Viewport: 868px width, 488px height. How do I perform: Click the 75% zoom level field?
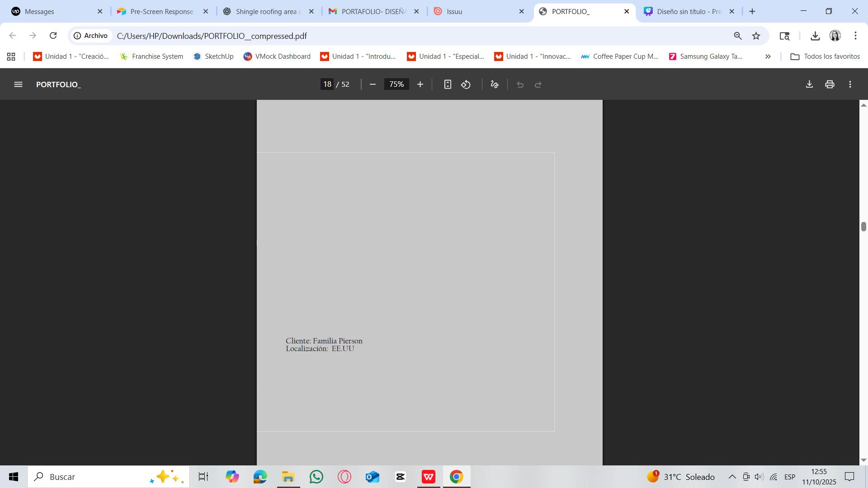(x=396, y=84)
